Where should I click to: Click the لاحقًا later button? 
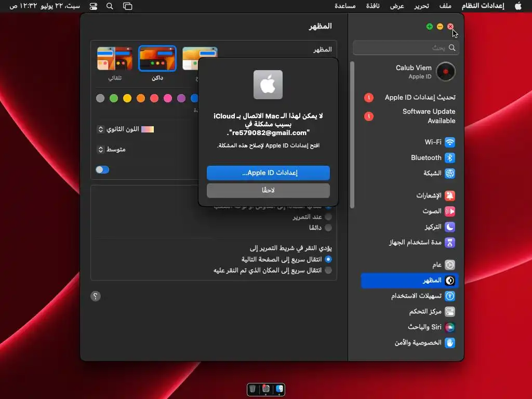point(268,191)
